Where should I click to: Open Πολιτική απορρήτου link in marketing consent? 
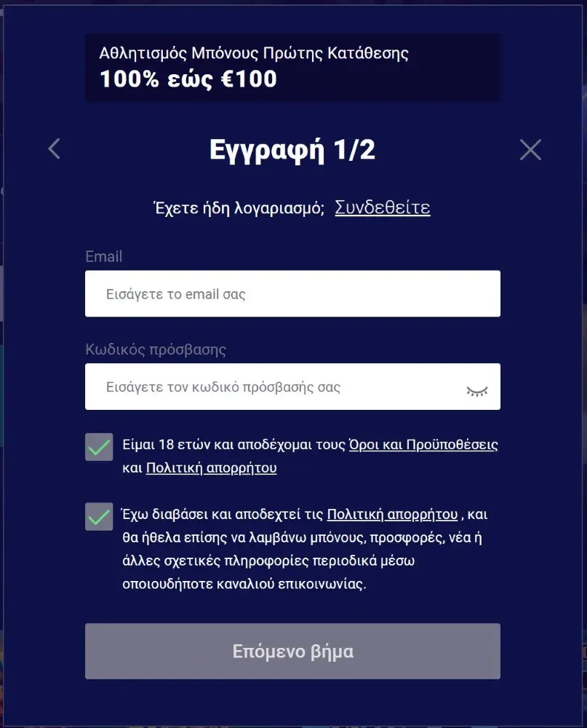tap(392, 515)
